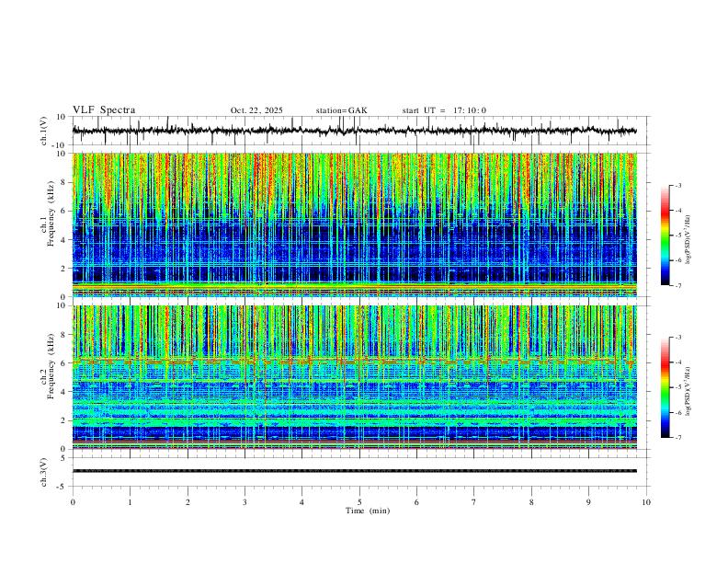This screenshot has height=563, width=728.
Task: Click the 8 minute tick on time axis
Action: pos(531,502)
